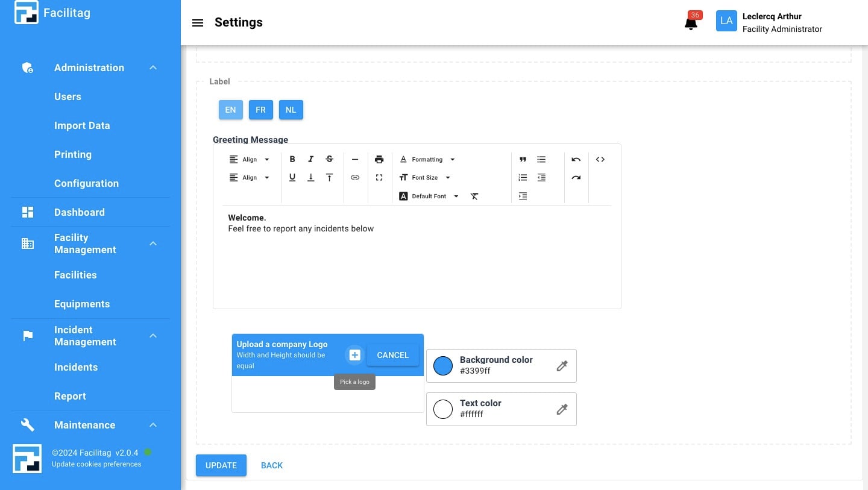Screen dimensions: 868x490
Task: Apply italic formatting
Action: click(310, 159)
